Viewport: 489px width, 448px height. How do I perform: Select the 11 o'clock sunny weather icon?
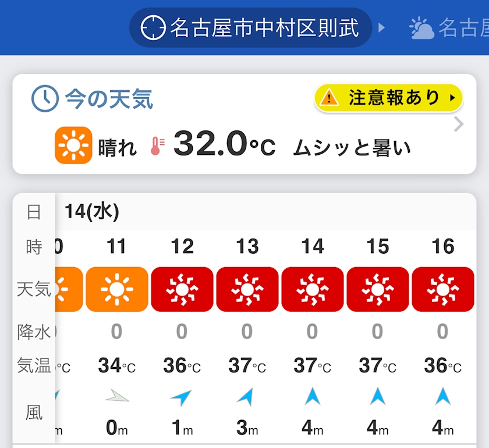coord(116,289)
